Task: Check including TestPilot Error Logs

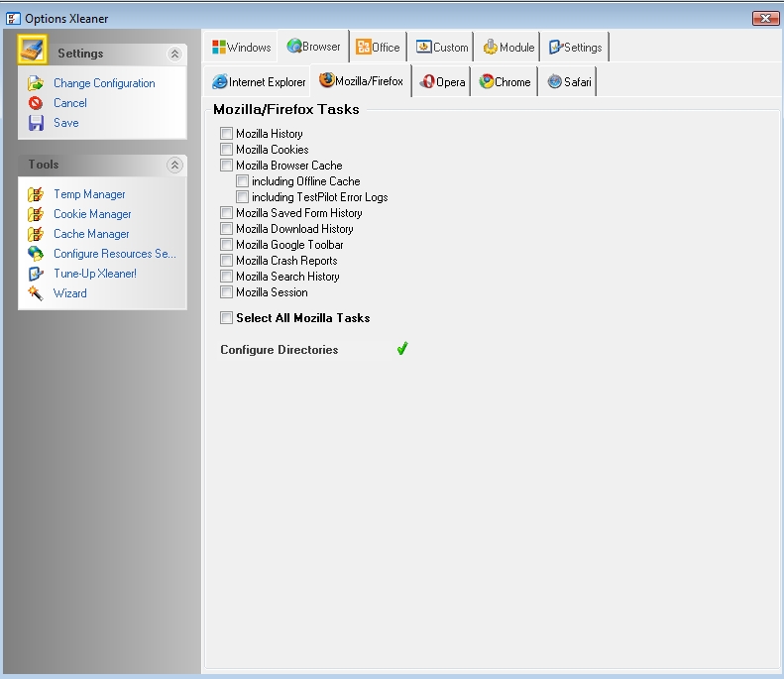Action: coord(243,197)
